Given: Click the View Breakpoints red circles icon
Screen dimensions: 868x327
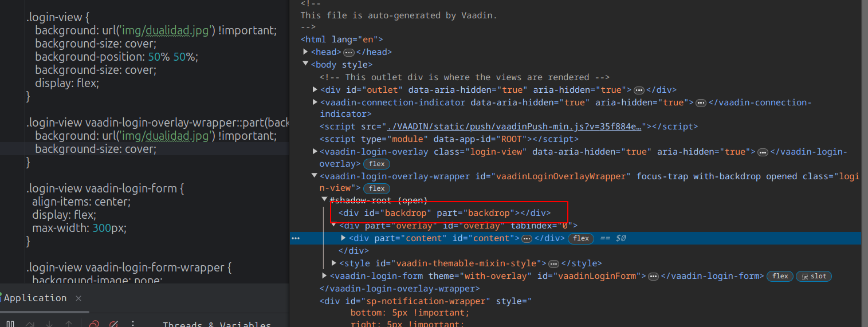Looking at the screenshot, I should coord(95,324).
